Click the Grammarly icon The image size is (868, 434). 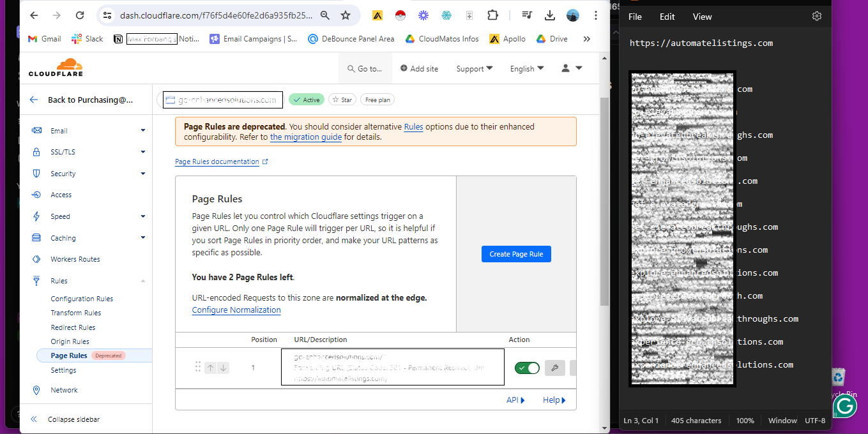(x=845, y=406)
